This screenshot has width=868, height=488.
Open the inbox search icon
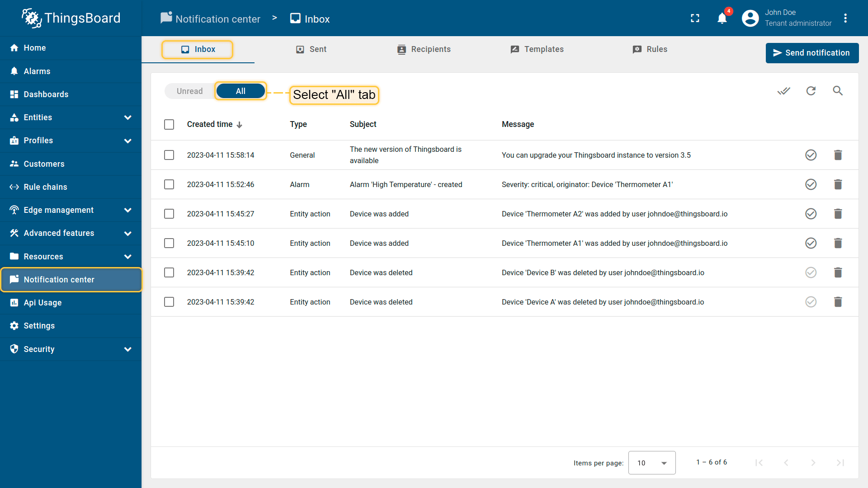coord(838,91)
